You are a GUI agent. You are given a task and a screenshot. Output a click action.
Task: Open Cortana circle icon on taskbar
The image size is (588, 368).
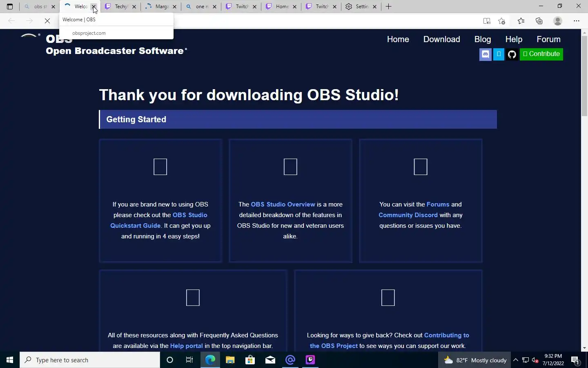(x=170, y=360)
